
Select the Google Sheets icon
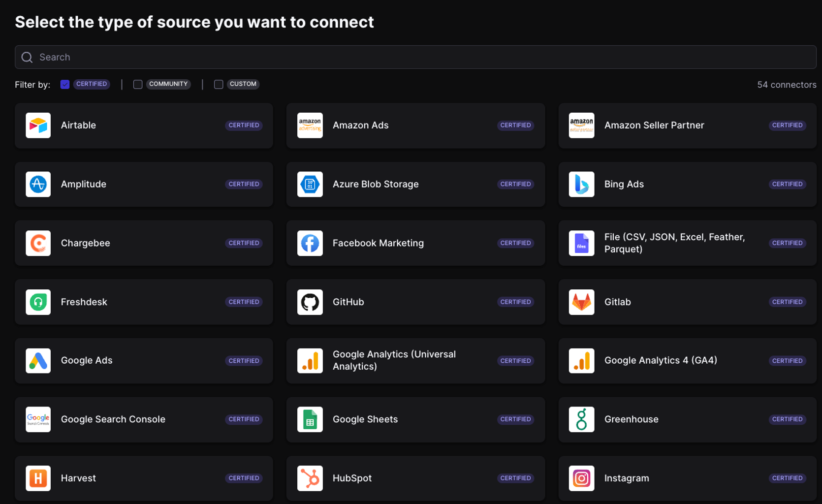click(310, 419)
